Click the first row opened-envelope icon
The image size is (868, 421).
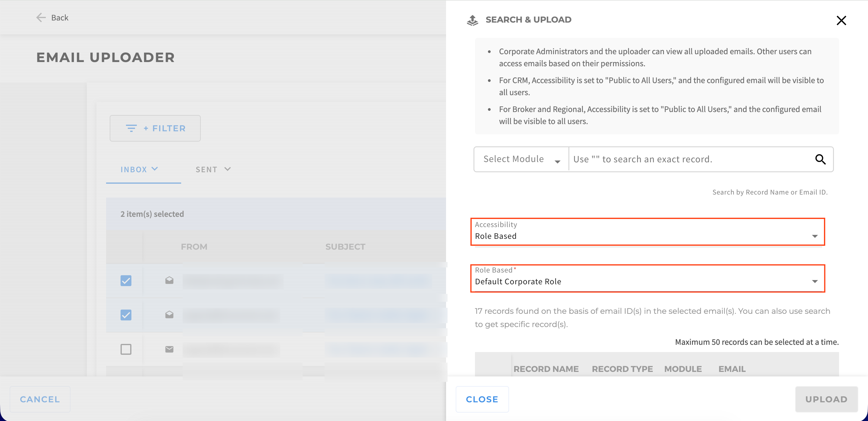[x=169, y=280]
